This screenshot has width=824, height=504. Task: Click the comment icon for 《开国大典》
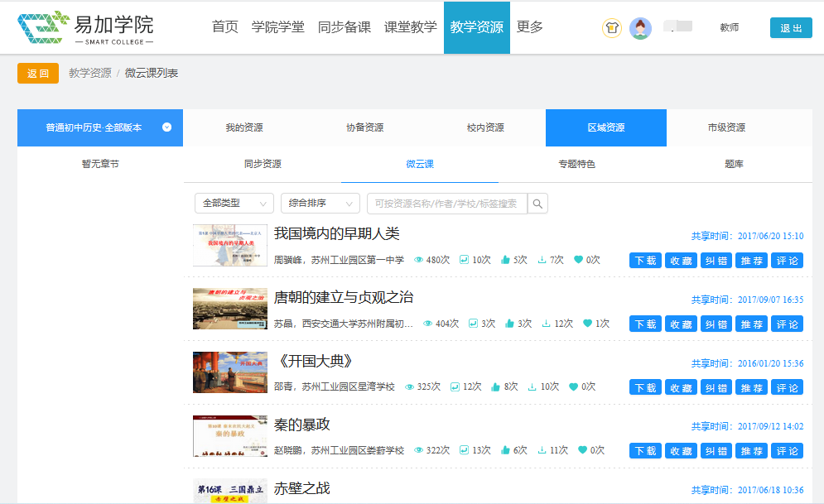click(455, 387)
